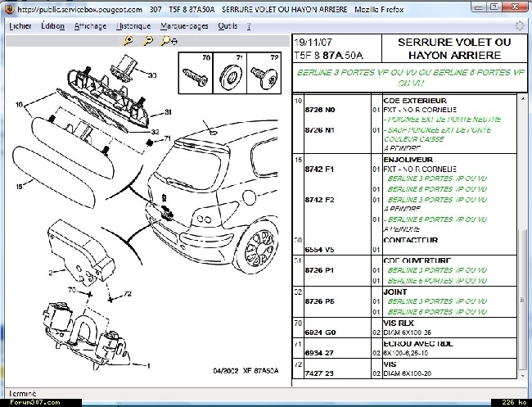This screenshot has height=407, width=532.
Task: Select nut thumbnail number 71
Action: pyautogui.click(x=230, y=73)
